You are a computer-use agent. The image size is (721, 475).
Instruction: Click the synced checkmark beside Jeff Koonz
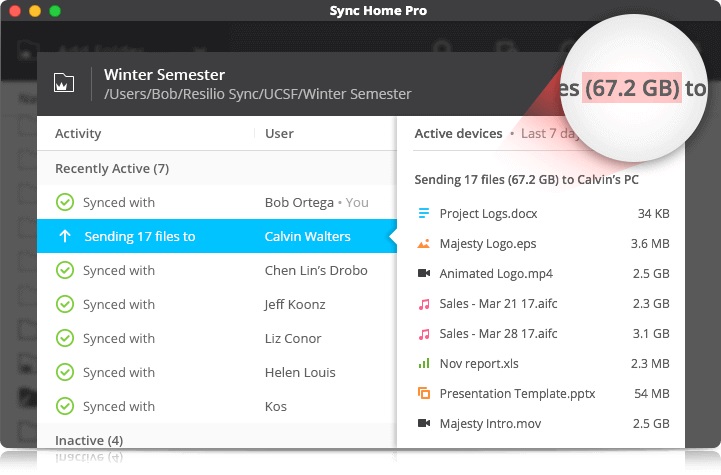[x=65, y=304]
